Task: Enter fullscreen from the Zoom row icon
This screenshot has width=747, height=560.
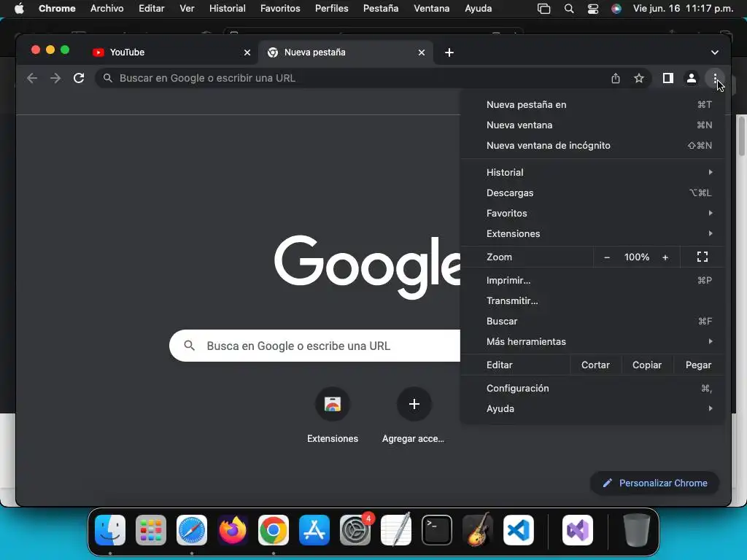Action: coord(703,257)
